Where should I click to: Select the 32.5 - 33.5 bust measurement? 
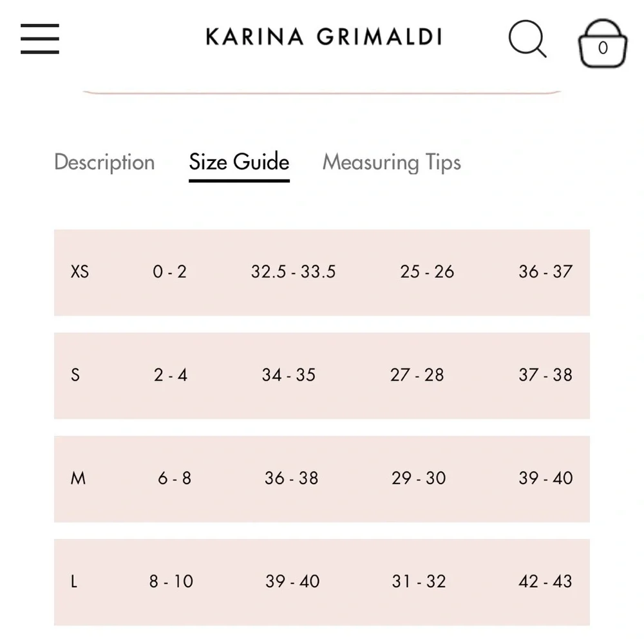click(x=293, y=272)
